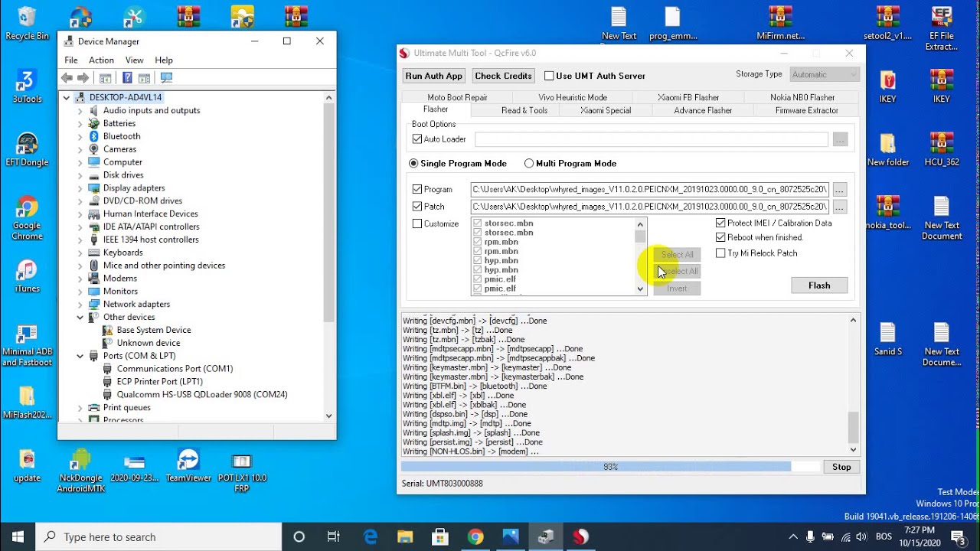Screen dimensions: 980x551
Task: Select the EF File Extract desktop icon
Action: click(942, 29)
